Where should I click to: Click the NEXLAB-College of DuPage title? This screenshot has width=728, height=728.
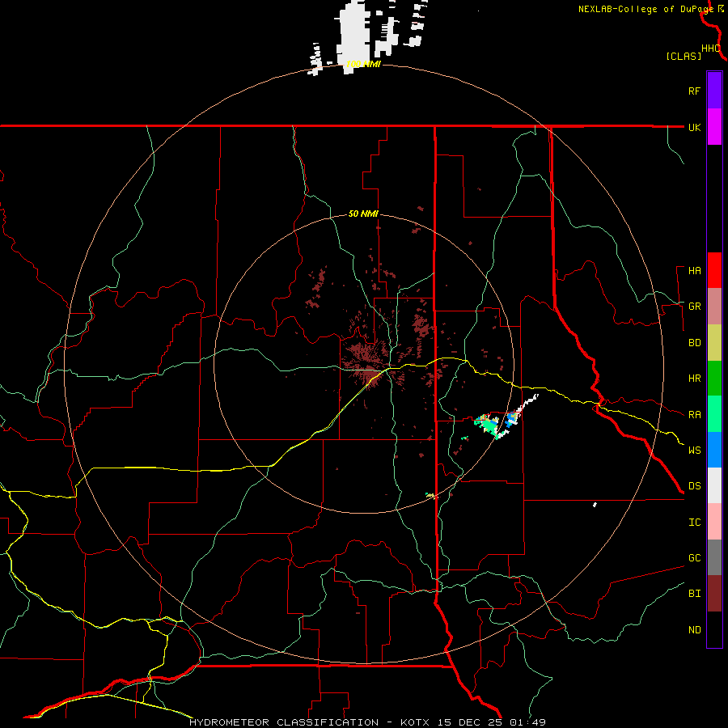[x=645, y=9]
